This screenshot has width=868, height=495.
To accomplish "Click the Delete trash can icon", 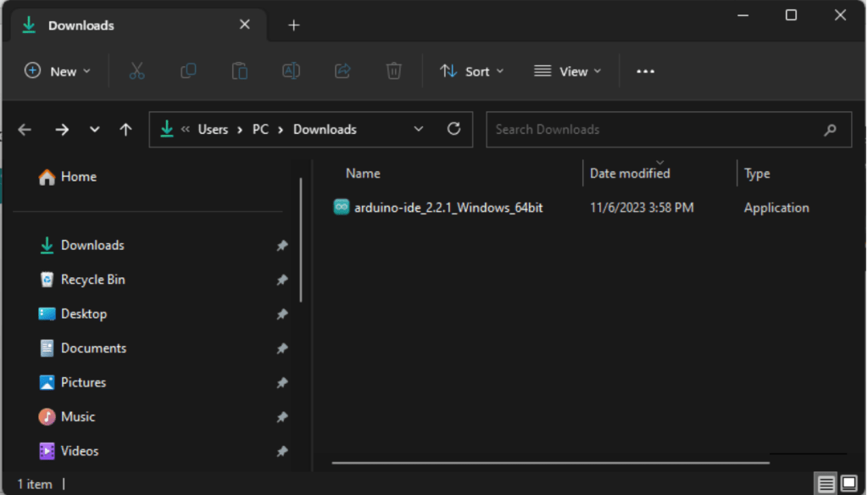I will tap(393, 71).
